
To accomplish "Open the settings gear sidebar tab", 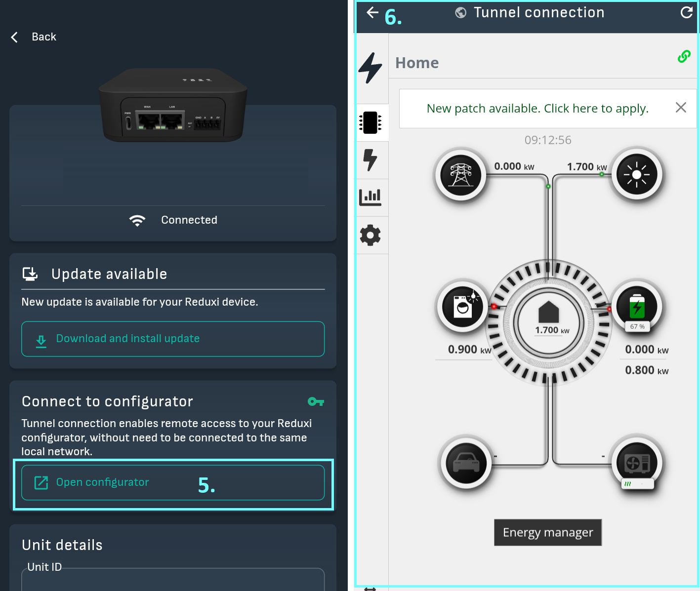I will tap(371, 236).
